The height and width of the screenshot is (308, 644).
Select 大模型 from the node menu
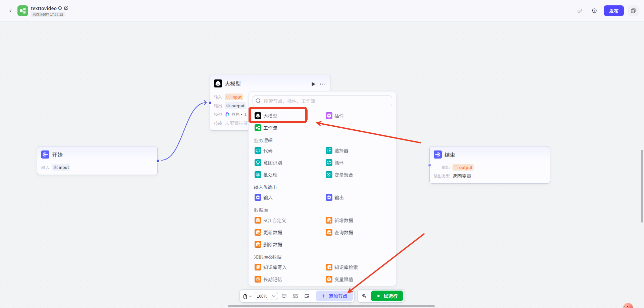tap(270, 116)
